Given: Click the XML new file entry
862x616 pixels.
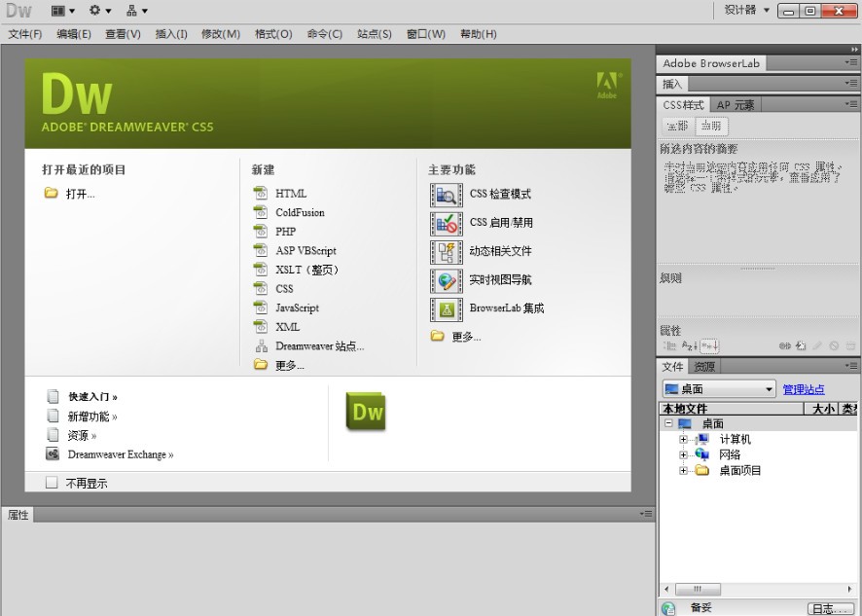Looking at the screenshot, I should coord(288,327).
